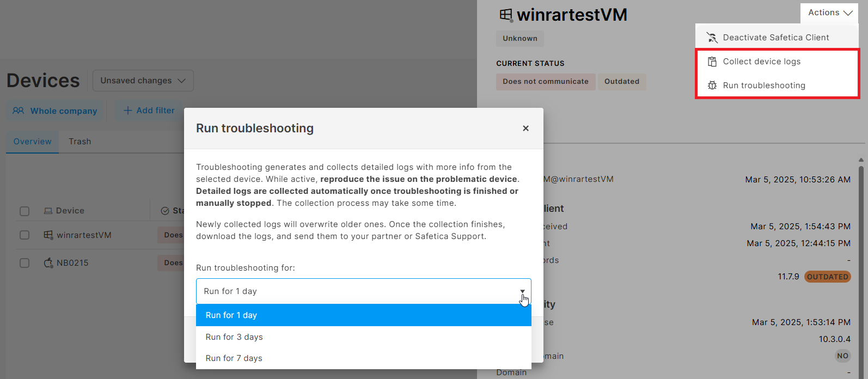The width and height of the screenshot is (868, 379).
Task: Click the Domain label in details panel
Action: [511, 372]
